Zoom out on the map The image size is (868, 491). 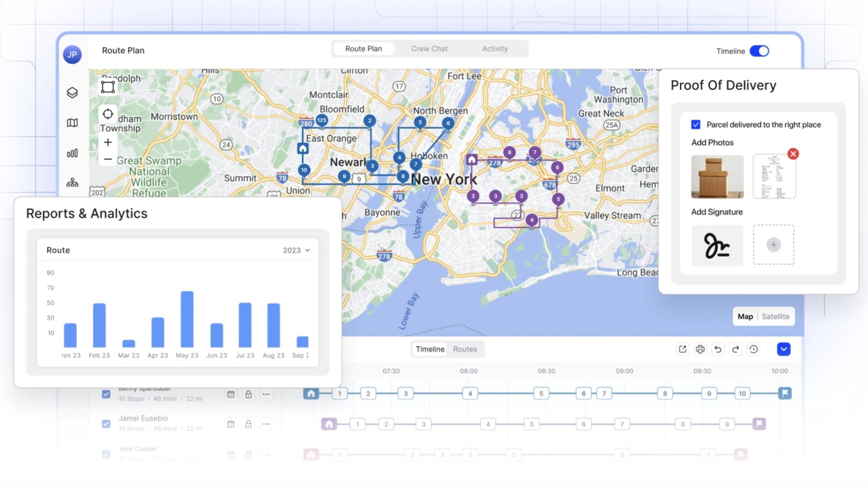click(108, 159)
